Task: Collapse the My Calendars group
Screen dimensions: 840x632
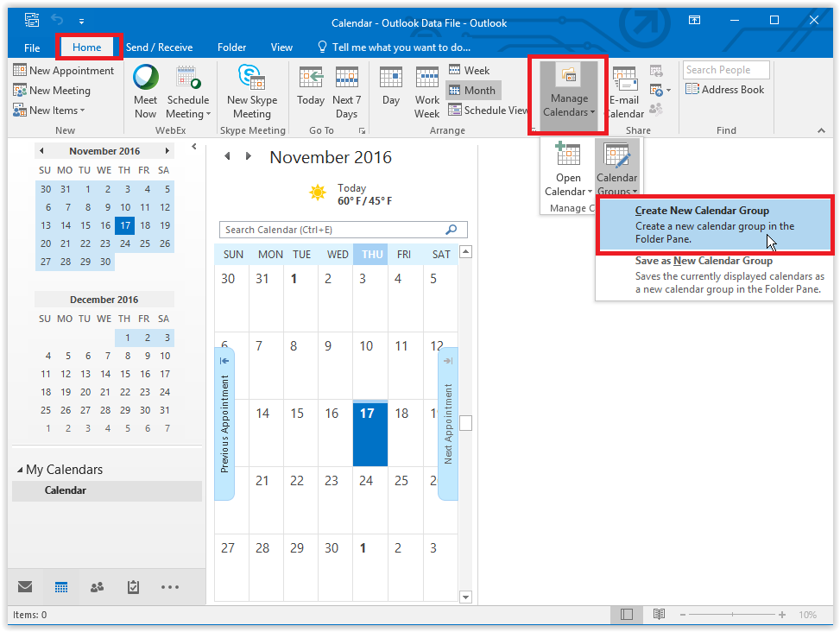Action: tap(20, 470)
